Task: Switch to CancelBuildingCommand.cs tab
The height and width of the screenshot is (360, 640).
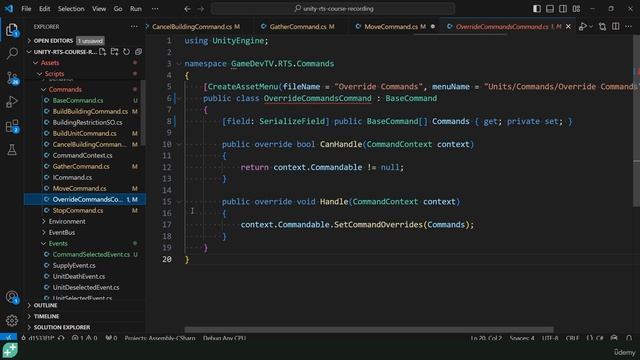Action: click(195, 27)
